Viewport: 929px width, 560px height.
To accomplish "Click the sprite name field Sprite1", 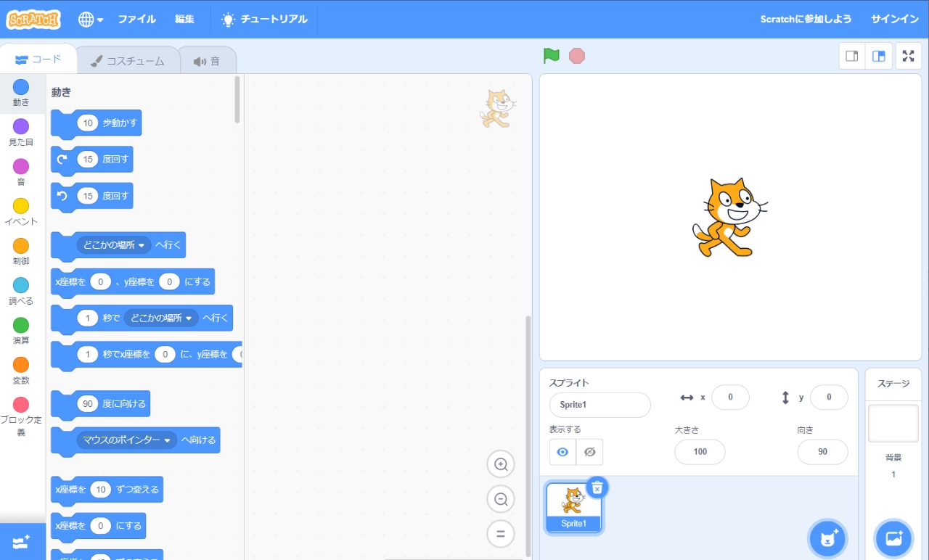I will [x=600, y=405].
